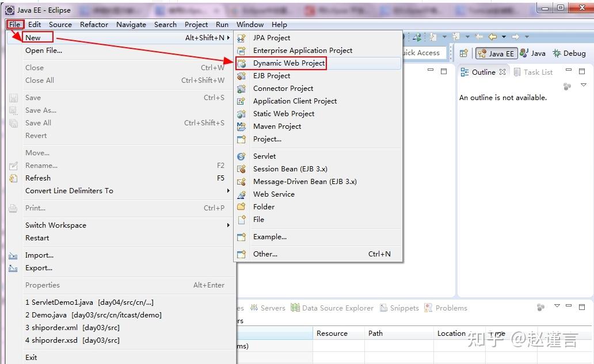This screenshot has width=594, height=364.
Task: Click the back navigation arrow
Action: [x=493, y=36]
